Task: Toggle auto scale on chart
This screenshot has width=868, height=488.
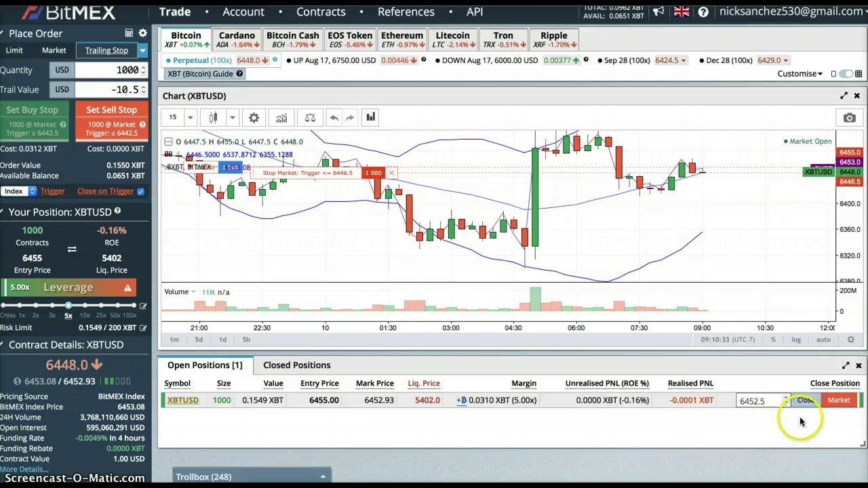Action: tap(823, 340)
